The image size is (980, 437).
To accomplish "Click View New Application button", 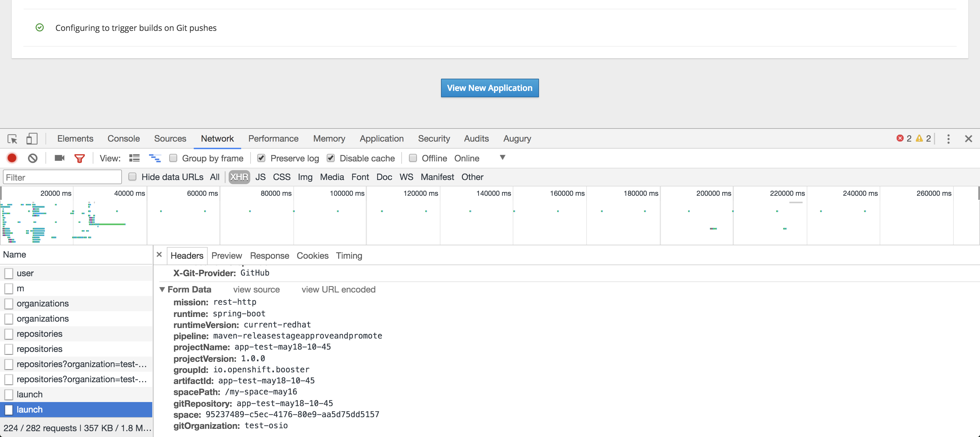I will pyautogui.click(x=490, y=88).
